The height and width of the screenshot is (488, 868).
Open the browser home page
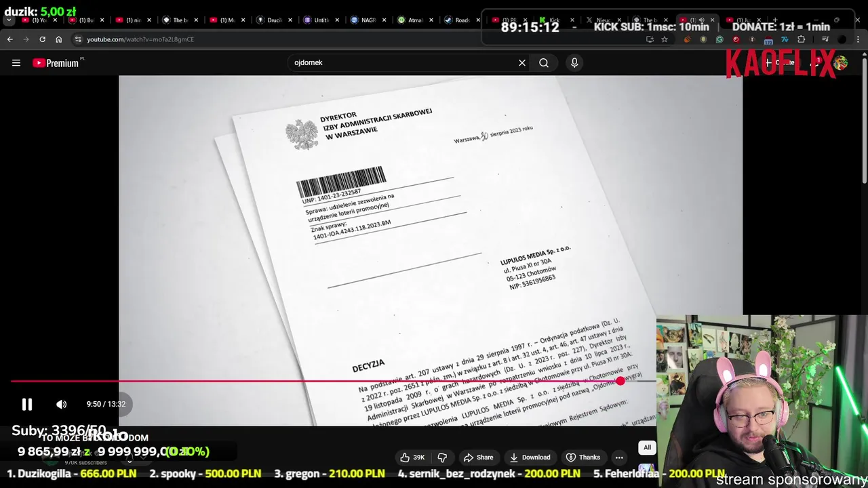click(x=58, y=39)
